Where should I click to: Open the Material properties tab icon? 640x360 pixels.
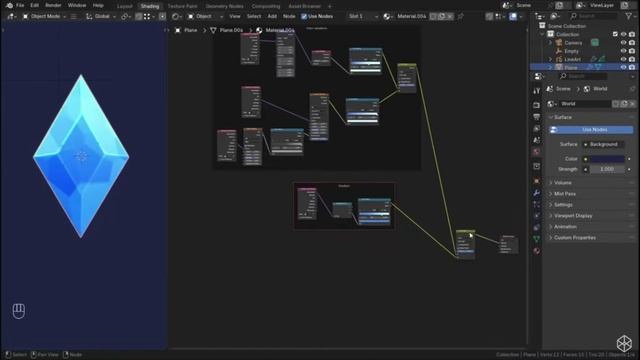click(537, 251)
